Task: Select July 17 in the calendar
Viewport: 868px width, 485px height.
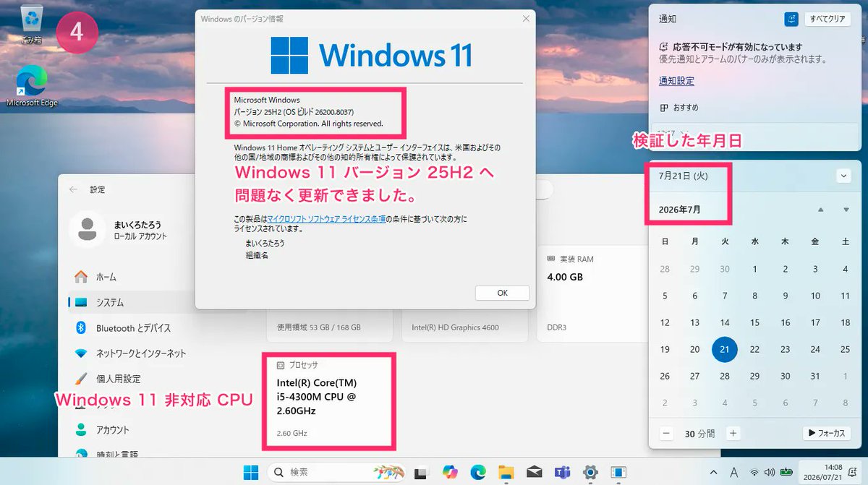Action: pyautogui.click(x=815, y=322)
